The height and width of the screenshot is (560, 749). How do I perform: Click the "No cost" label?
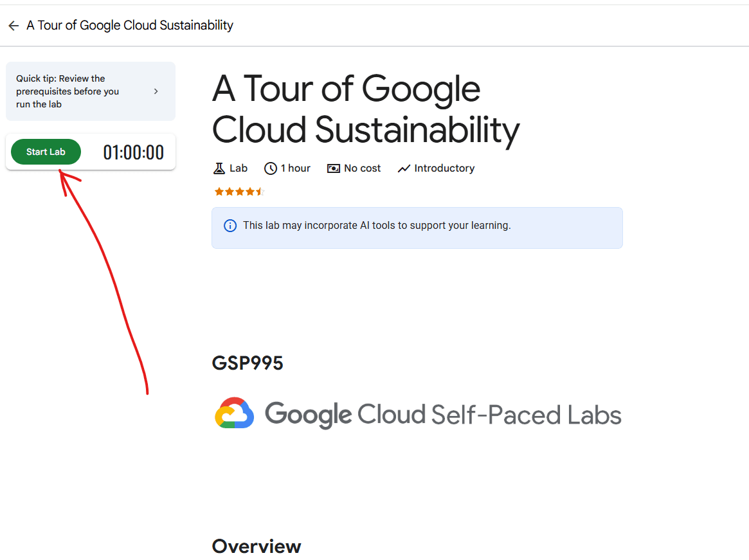click(363, 168)
